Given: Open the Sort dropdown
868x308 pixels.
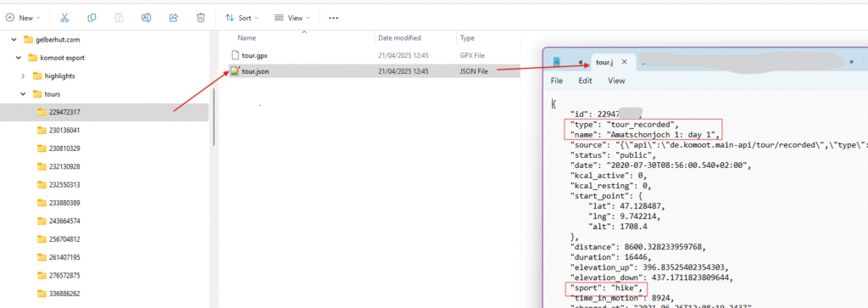Looking at the screenshot, I should click(x=242, y=18).
